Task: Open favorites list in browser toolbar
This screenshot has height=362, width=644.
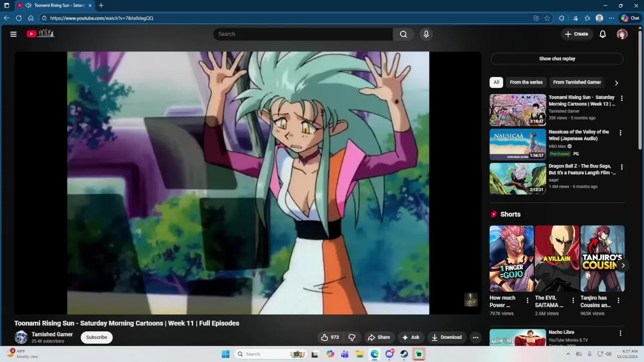Action: click(587, 18)
